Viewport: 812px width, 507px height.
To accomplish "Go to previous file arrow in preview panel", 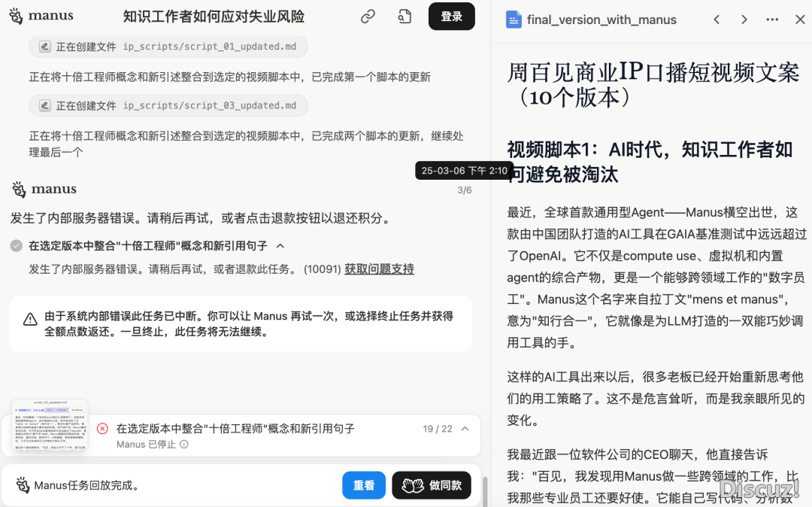I will [717, 20].
